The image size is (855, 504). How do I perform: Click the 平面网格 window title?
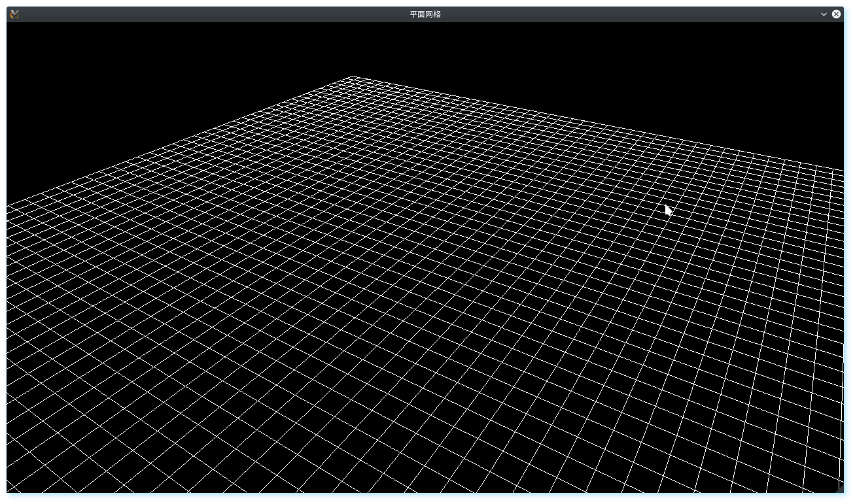(425, 14)
